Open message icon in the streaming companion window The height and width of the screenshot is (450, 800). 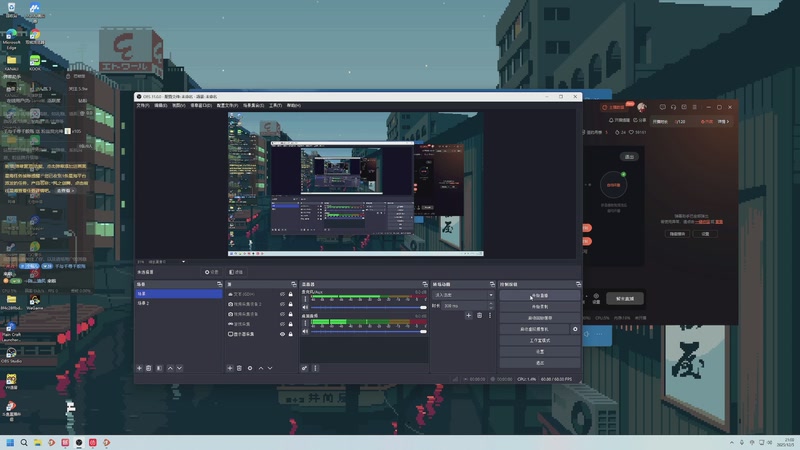pyautogui.click(x=662, y=107)
